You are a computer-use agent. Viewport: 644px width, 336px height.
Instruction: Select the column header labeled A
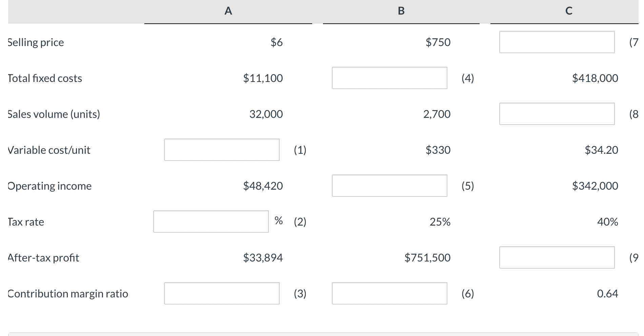[x=227, y=10]
